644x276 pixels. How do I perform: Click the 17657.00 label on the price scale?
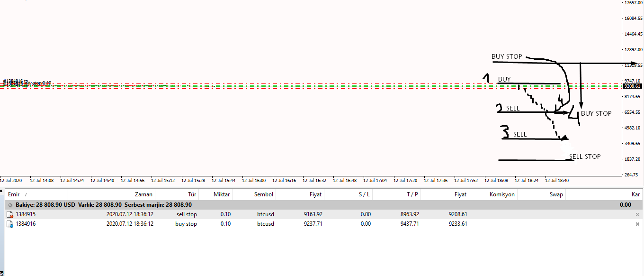pos(634,3)
